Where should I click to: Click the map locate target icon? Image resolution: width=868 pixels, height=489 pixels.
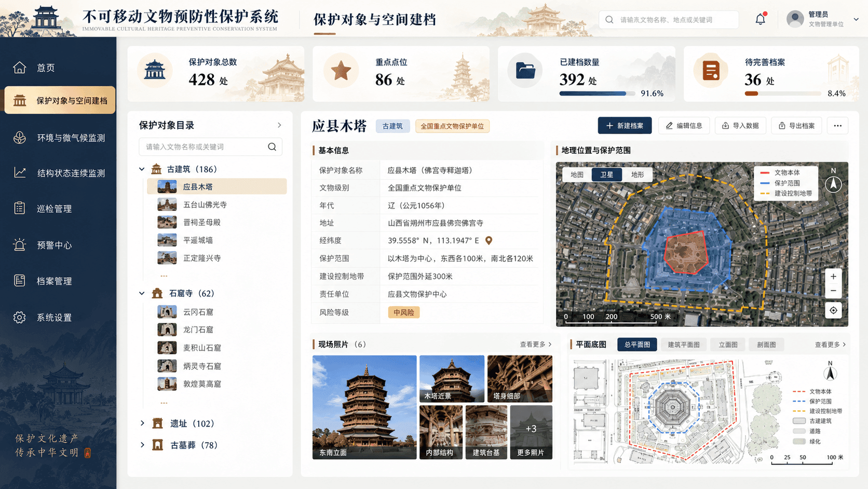(833, 310)
